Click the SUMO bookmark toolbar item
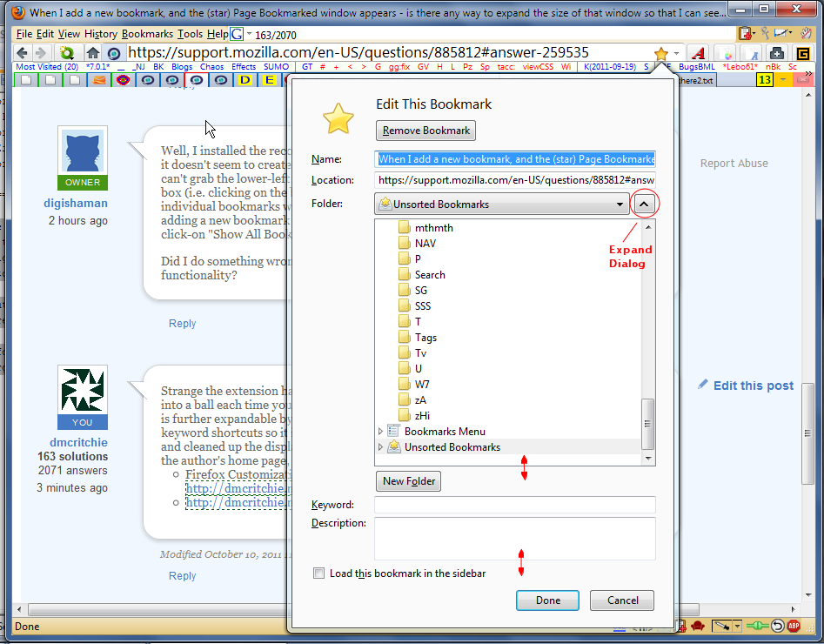This screenshot has width=824, height=644. point(277,67)
